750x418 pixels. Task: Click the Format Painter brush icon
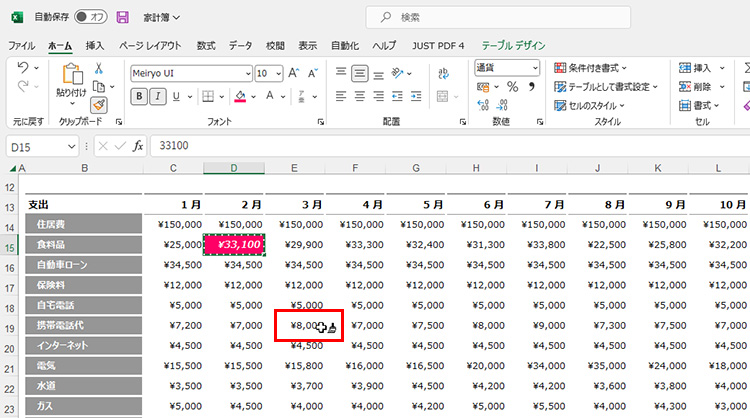tap(99, 104)
